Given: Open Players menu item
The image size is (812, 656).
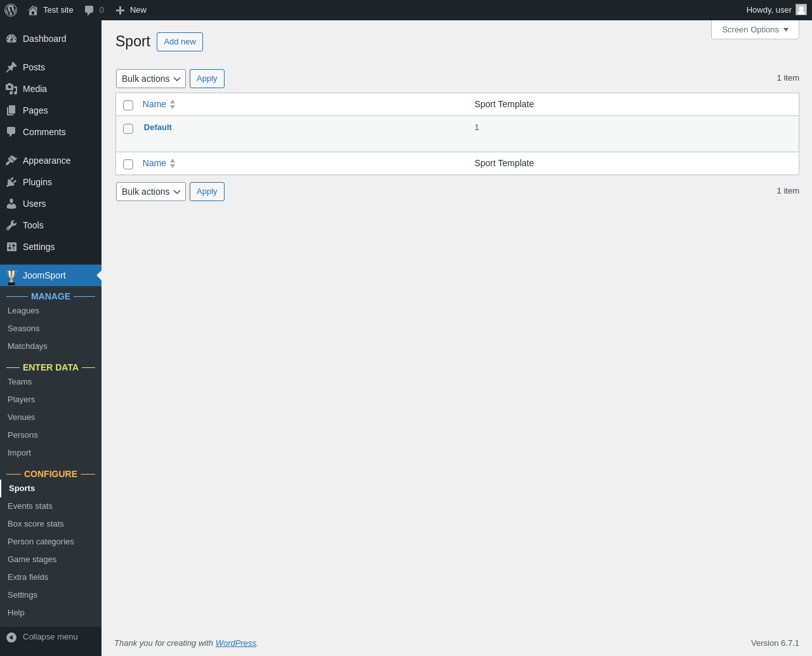Looking at the screenshot, I should coord(21,400).
